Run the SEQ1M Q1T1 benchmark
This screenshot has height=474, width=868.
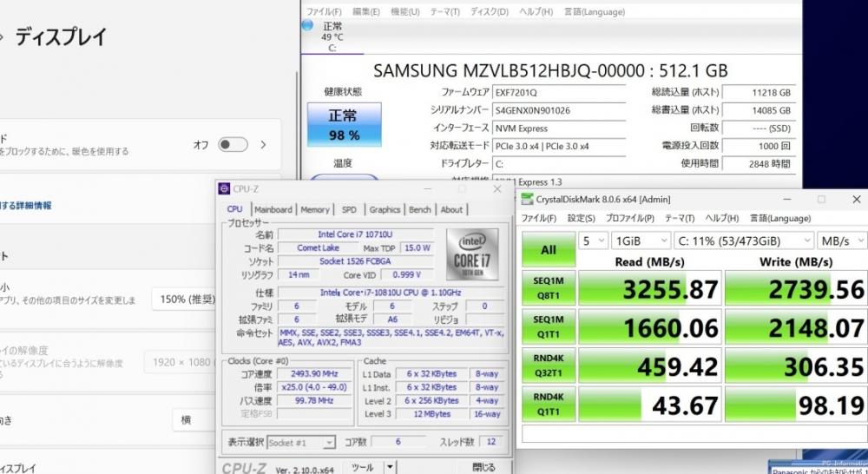(549, 326)
